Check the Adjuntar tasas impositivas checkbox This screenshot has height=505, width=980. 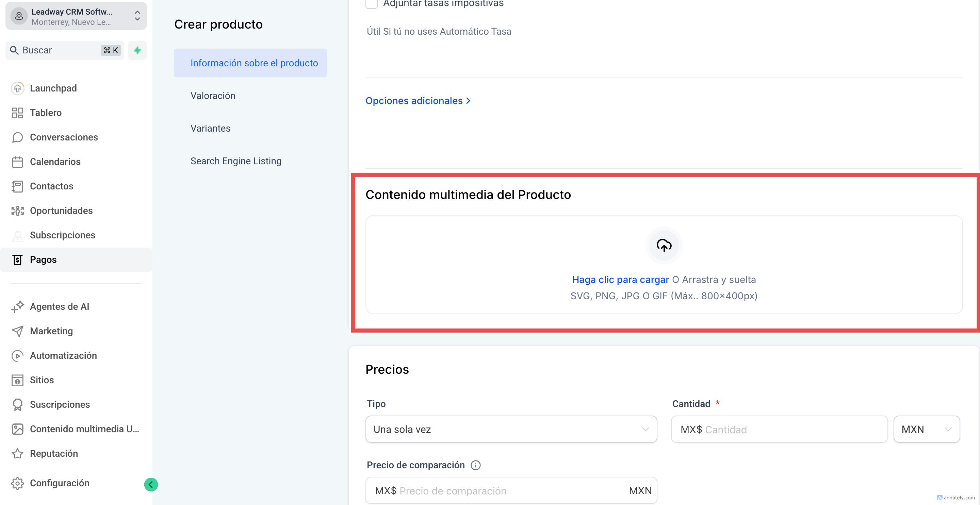tap(371, 4)
